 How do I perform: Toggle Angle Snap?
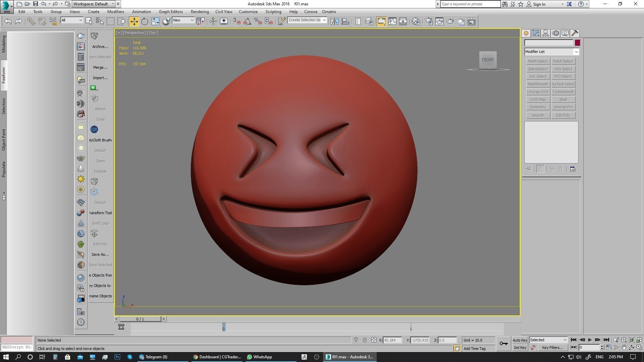pos(248,21)
